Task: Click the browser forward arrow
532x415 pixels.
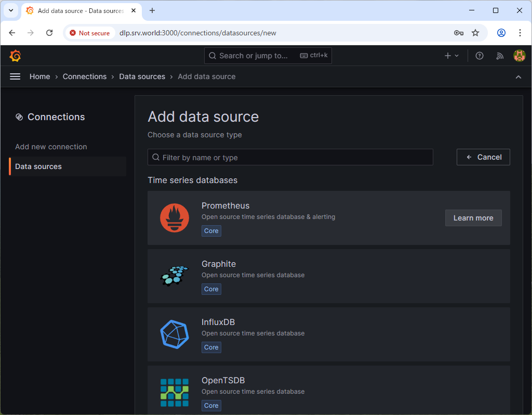Action: [31, 33]
